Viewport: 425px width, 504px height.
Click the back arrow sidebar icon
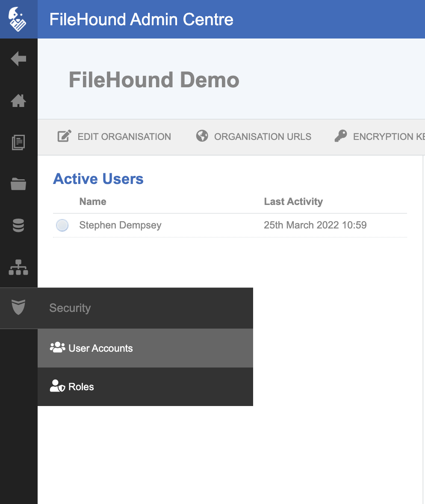coord(18,59)
